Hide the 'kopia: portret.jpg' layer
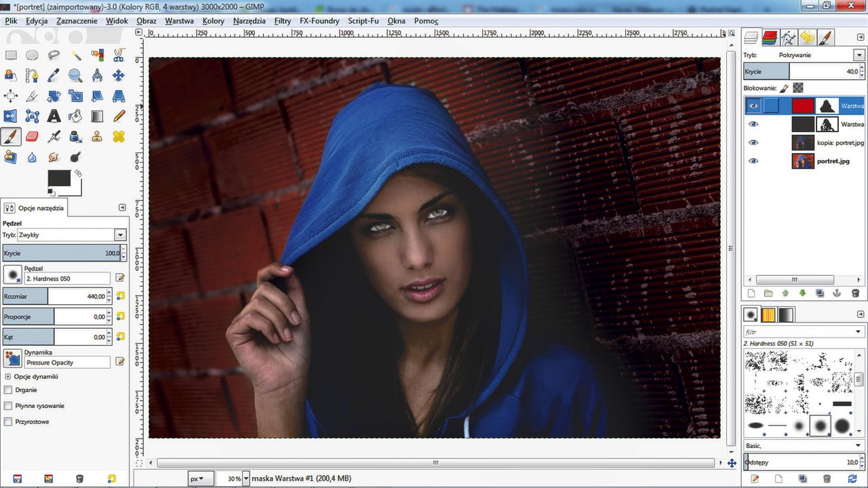The image size is (868, 488). [753, 142]
